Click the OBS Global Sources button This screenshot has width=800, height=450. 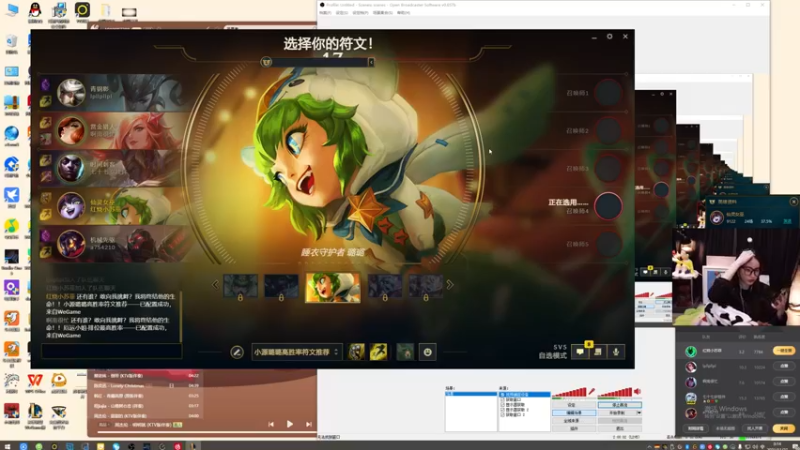click(573, 421)
